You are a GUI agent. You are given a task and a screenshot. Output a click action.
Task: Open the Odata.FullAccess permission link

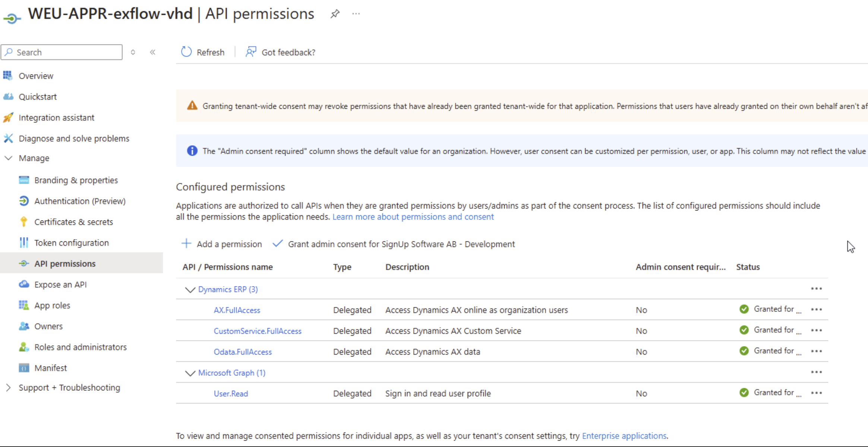point(243,352)
